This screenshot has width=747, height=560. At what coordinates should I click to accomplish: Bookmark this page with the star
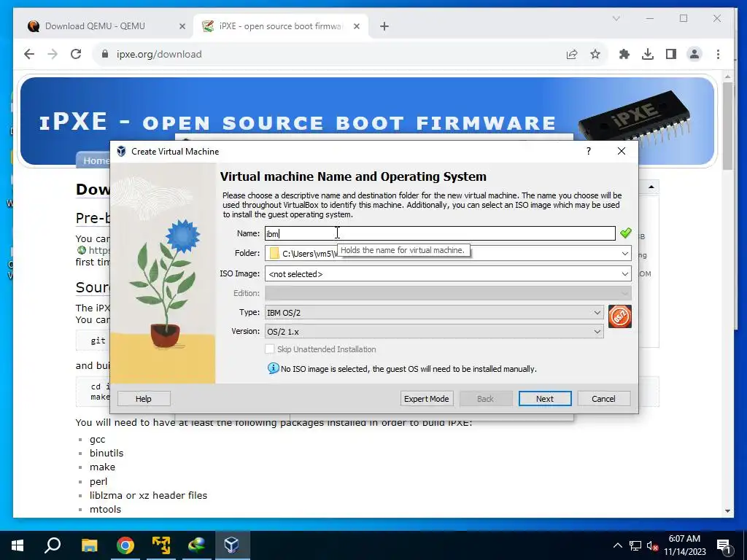pyautogui.click(x=595, y=54)
